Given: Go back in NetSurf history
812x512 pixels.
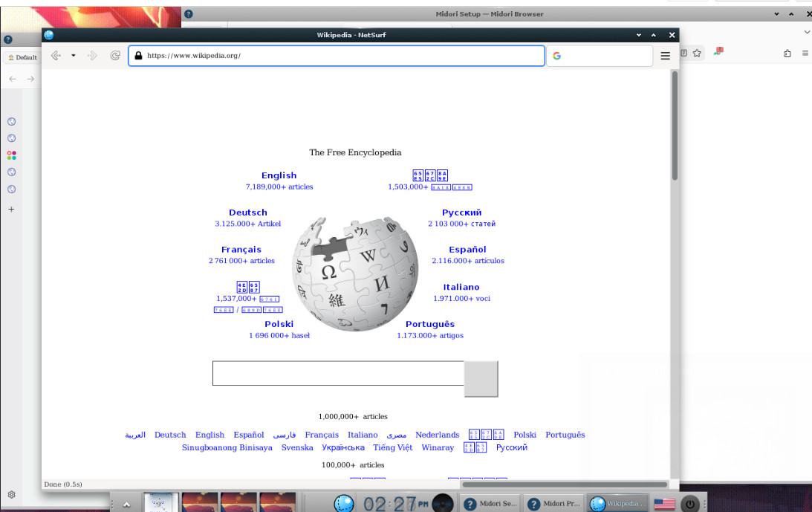Looking at the screenshot, I should click(x=56, y=56).
